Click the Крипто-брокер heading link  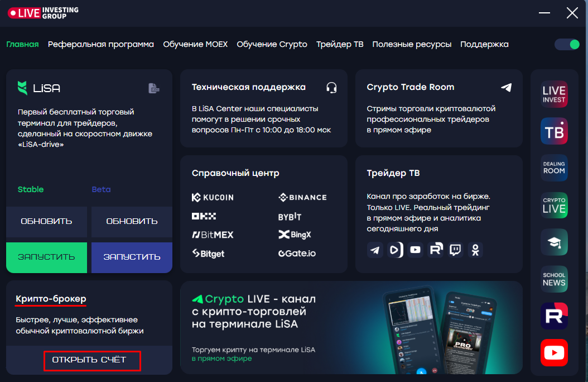51,299
